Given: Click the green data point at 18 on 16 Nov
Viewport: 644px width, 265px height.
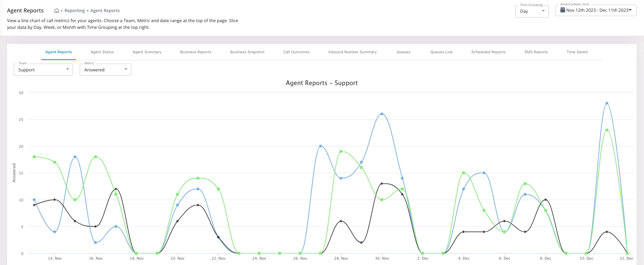Looking at the screenshot, I should (95, 157).
